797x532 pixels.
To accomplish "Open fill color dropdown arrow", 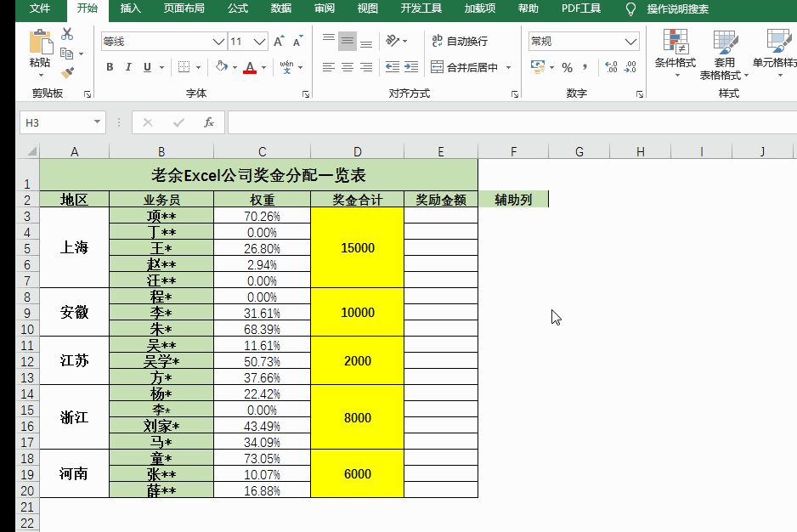I will pyautogui.click(x=235, y=67).
